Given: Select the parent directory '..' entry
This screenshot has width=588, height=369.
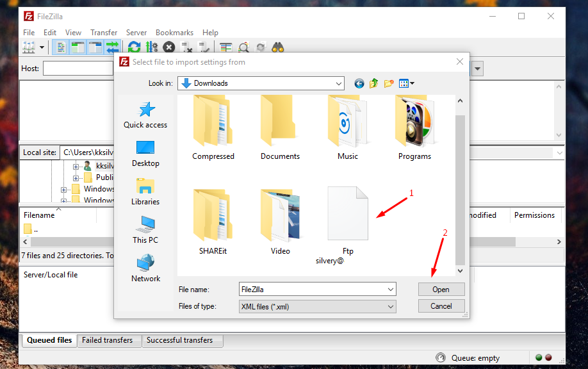Looking at the screenshot, I should tap(31, 229).
